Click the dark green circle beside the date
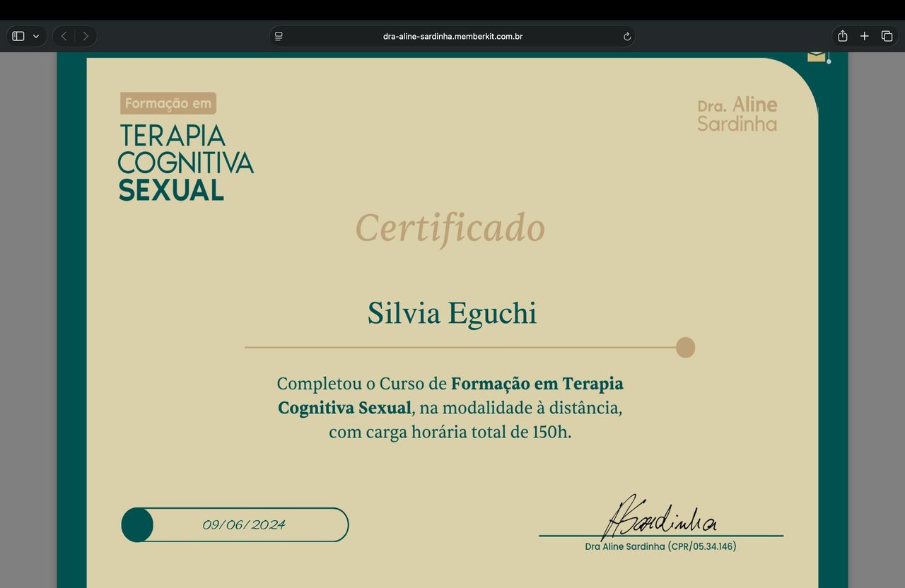 [137, 524]
